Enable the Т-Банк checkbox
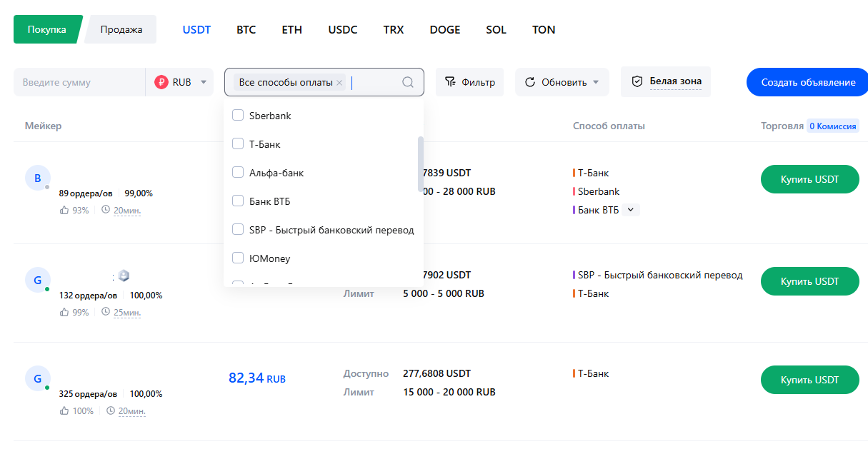Image resolution: width=868 pixels, height=459 pixels. click(x=239, y=144)
